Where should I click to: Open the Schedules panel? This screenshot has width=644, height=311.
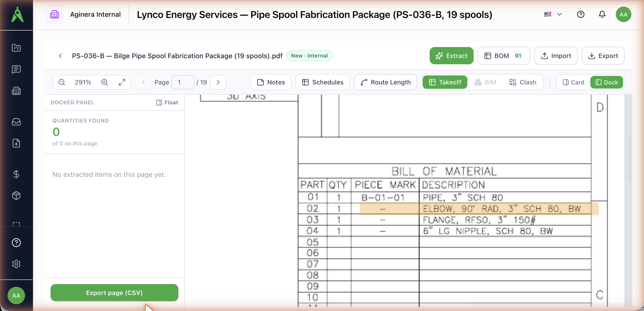point(323,82)
